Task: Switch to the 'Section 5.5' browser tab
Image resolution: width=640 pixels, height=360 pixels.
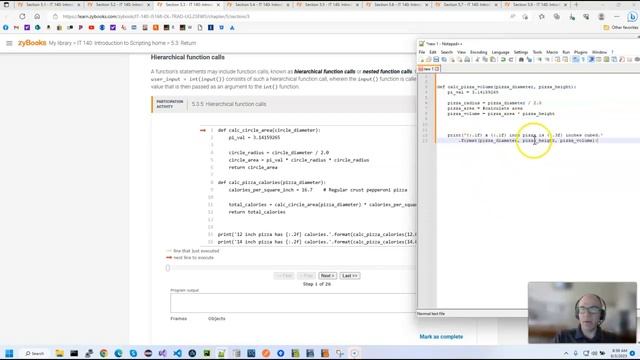Action: click(327, 4)
